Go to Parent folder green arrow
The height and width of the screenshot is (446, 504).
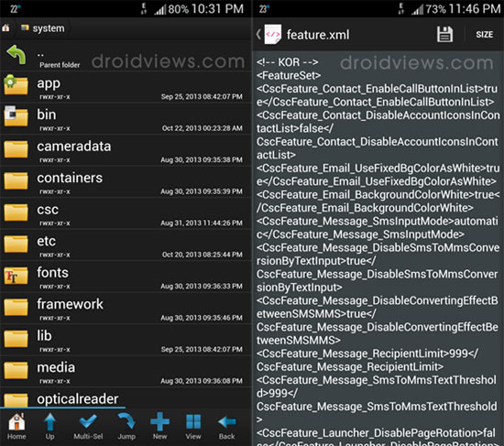tap(16, 54)
